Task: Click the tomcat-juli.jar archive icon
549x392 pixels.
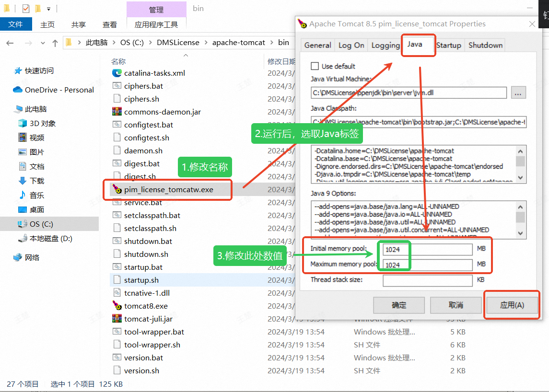Action: pyautogui.click(x=117, y=319)
